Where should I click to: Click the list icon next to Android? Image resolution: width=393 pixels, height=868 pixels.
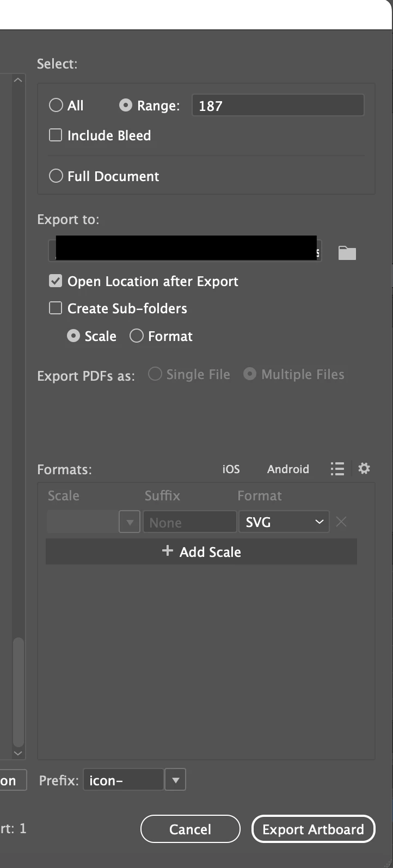(337, 469)
